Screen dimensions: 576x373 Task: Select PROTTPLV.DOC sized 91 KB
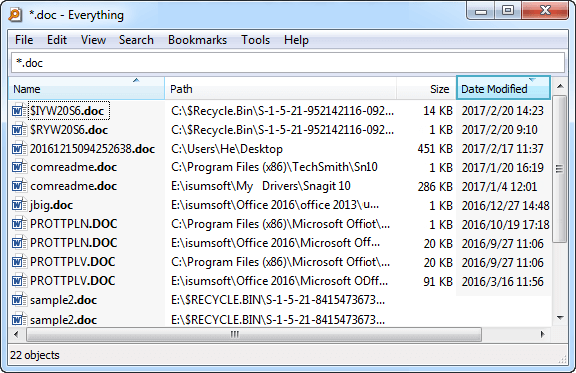(73, 281)
